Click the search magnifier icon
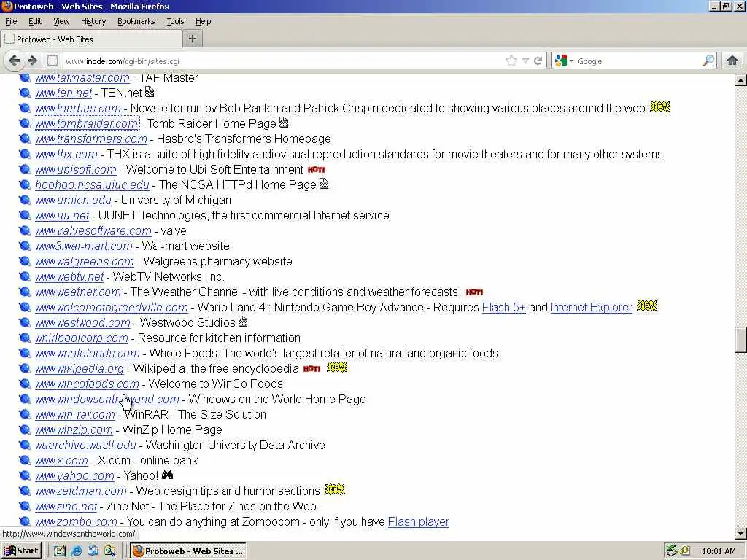Viewport: 747px width, 560px height. point(708,61)
